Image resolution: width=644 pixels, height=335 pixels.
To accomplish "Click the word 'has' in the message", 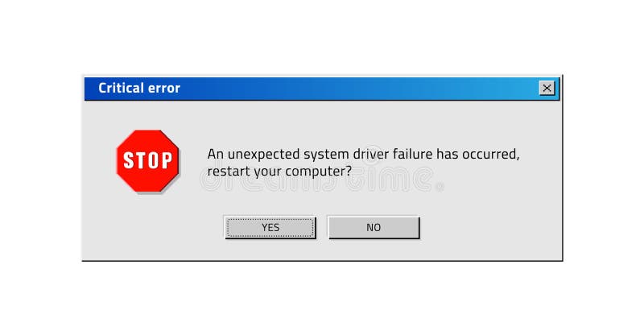I will [x=448, y=154].
